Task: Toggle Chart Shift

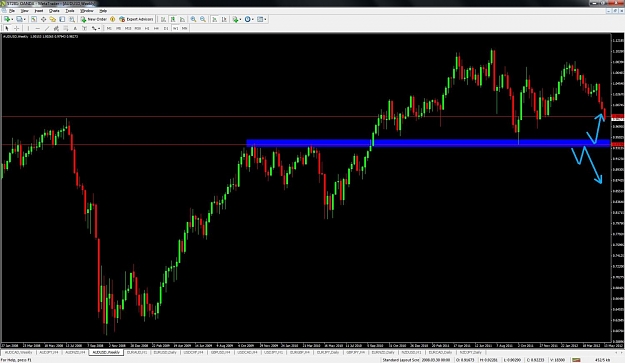Action: click(x=224, y=19)
